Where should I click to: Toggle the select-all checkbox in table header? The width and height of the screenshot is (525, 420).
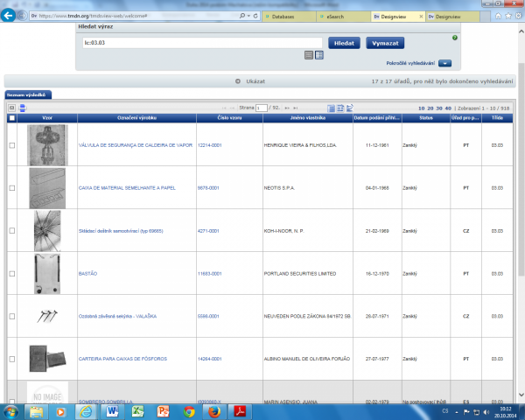coord(11,118)
